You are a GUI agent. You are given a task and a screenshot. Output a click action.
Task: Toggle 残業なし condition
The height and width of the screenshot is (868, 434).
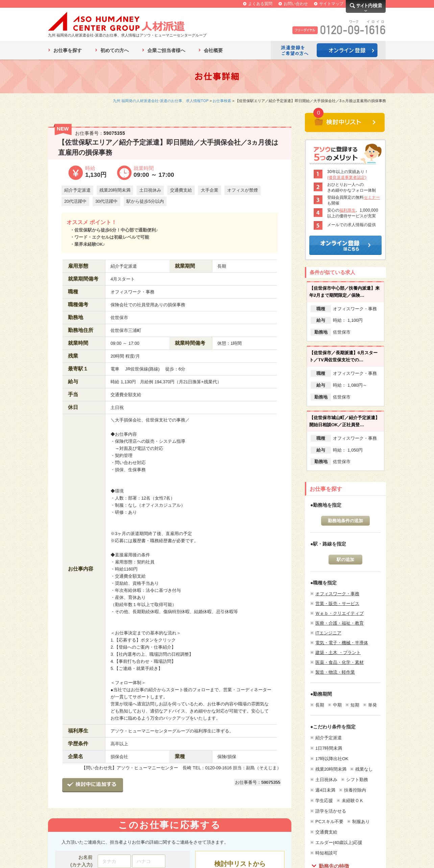(x=361, y=769)
